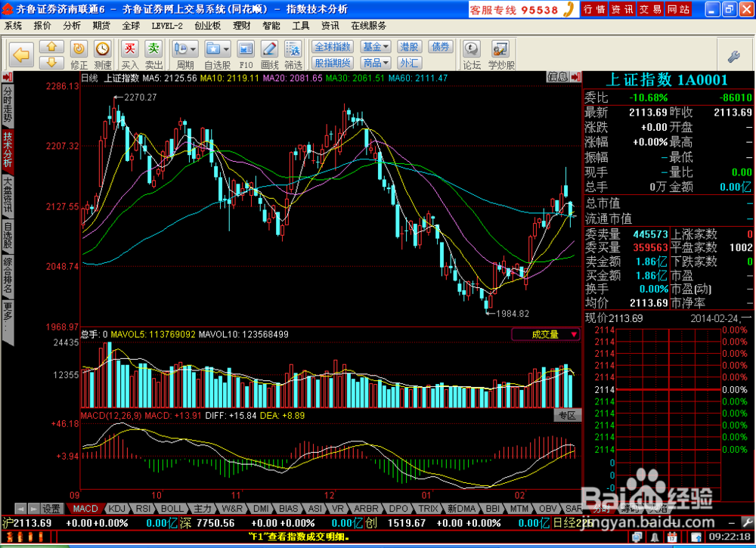The width and height of the screenshot is (756, 548).
Task: Click the 客服专线 95538 phone banner
Action: 523,9
